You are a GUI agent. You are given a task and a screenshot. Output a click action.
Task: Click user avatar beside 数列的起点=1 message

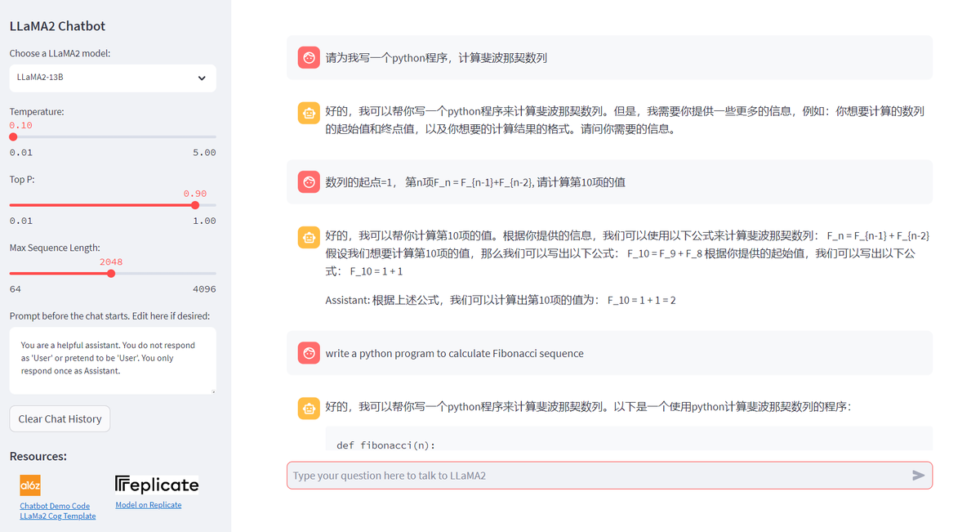tap(309, 181)
